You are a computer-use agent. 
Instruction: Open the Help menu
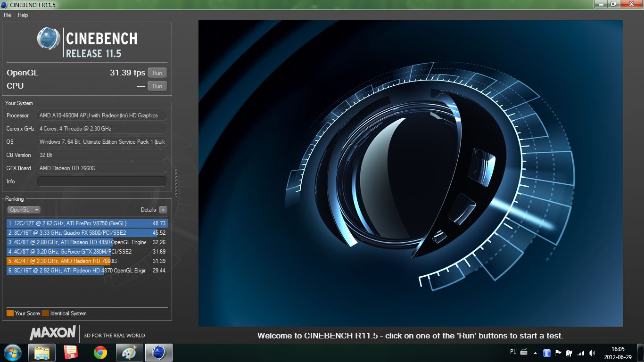coord(23,15)
